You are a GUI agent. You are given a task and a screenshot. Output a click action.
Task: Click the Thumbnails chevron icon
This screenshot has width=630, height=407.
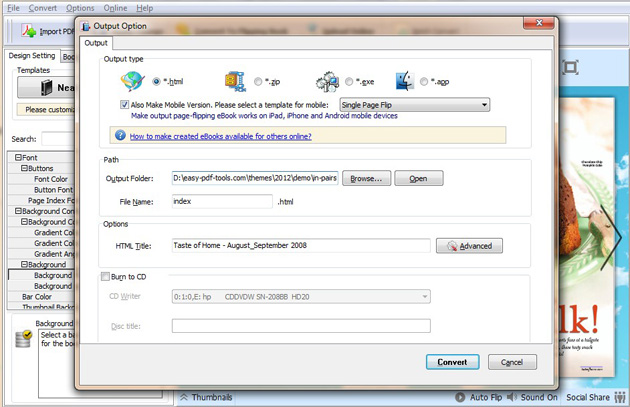(x=184, y=397)
